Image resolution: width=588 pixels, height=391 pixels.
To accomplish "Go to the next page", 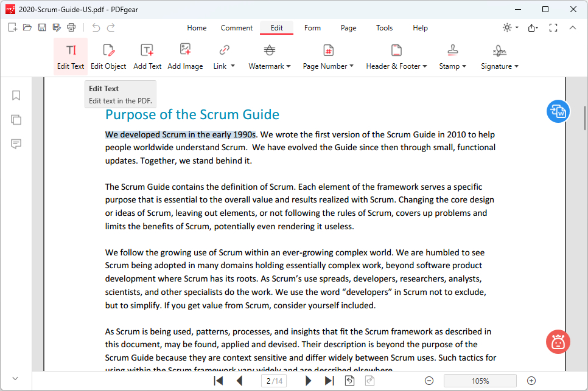I will click(x=309, y=381).
